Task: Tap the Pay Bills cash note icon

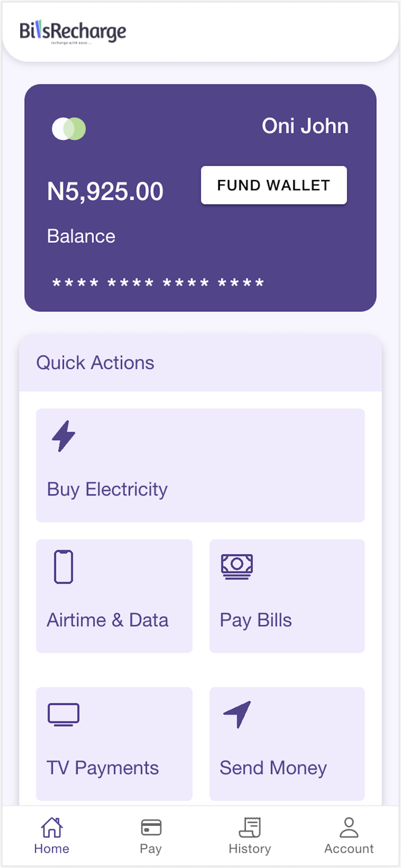Action: click(236, 566)
